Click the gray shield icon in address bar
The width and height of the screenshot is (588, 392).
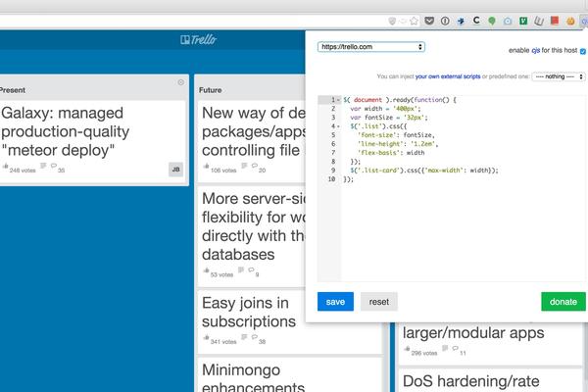[392, 21]
